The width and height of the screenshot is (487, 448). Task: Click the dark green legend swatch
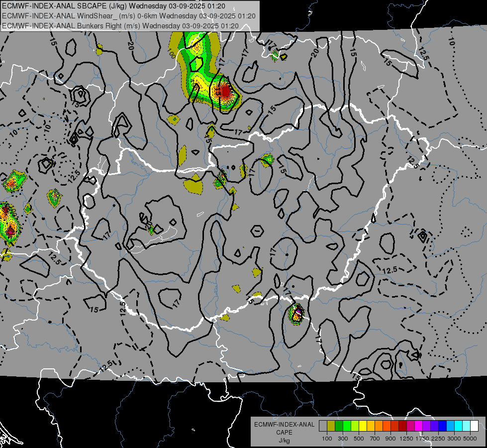pyautogui.click(x=339, y=426)
